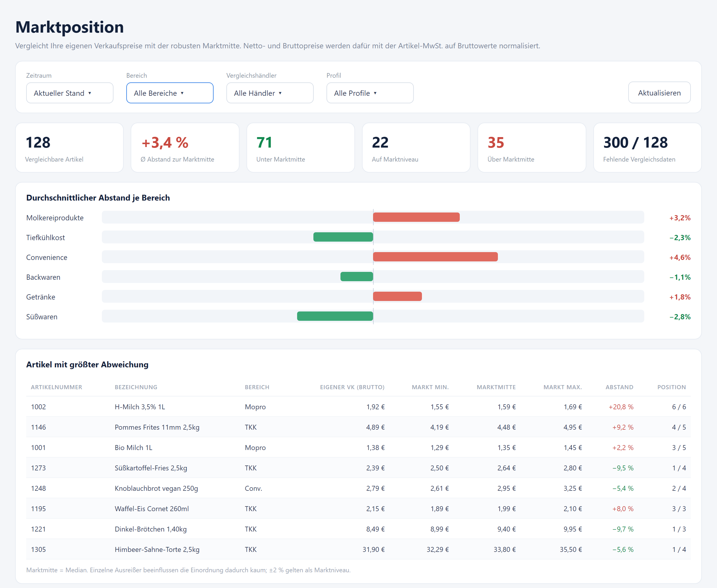Image resolution: width=717 pixels, height=588 pixels.
Task: Click the Backwaren area label
Action: point(43,277)
